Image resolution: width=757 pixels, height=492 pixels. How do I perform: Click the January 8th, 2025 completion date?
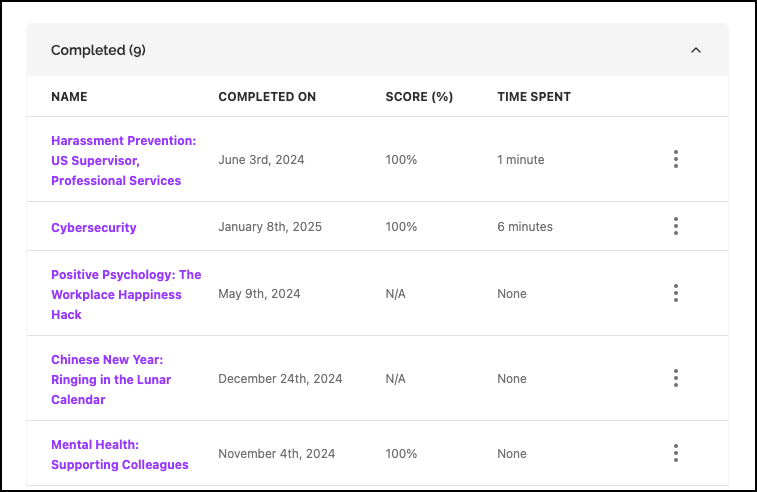[x=270, y=227]
